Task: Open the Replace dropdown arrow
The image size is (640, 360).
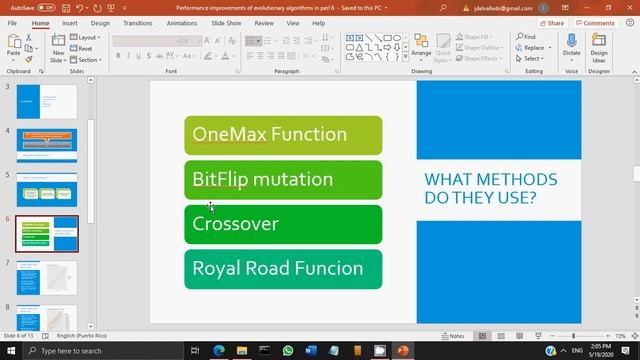Action: [550, 48]
